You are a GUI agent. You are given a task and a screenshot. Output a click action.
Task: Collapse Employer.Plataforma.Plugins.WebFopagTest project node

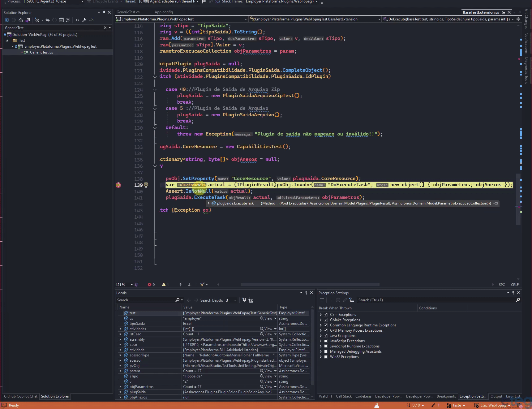(13, 46)
